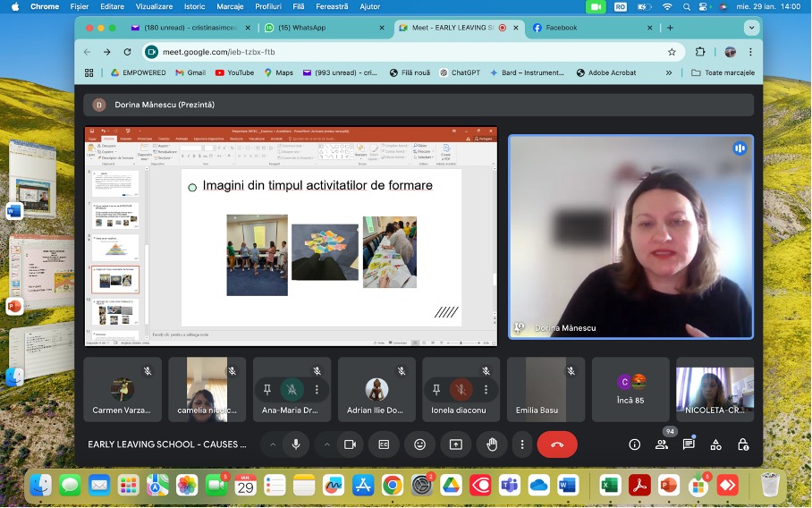The width and height of the screenshot is (812, 508).
Task: Toggle the microphone in Meet controls
Action: (x=295, y=444)
